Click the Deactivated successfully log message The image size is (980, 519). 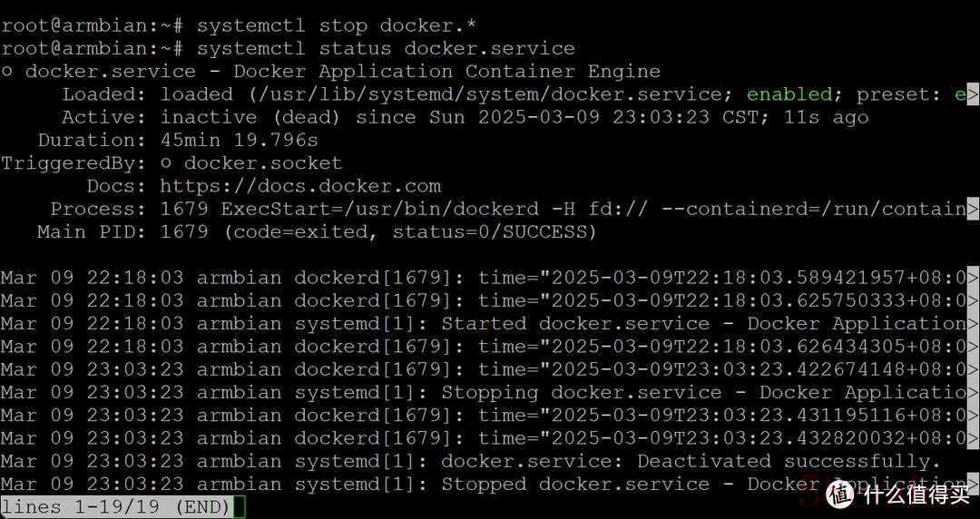pos(789,462)
